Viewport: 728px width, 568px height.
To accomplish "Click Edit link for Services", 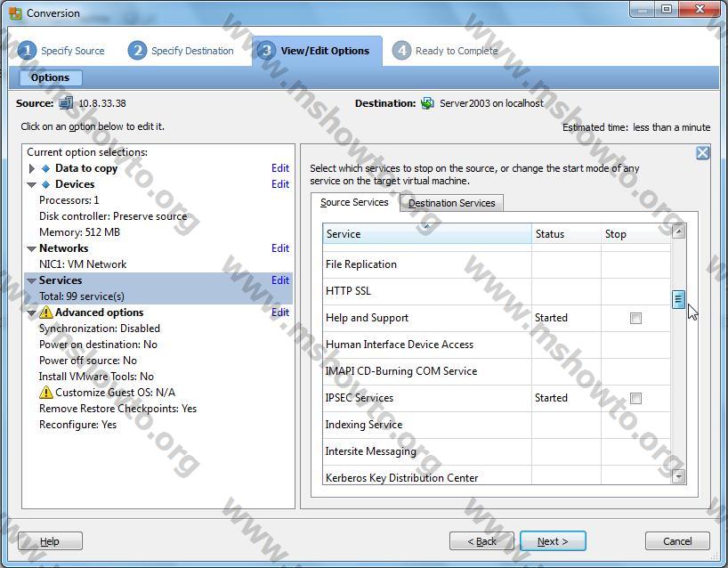I will [x=280, y=280].
